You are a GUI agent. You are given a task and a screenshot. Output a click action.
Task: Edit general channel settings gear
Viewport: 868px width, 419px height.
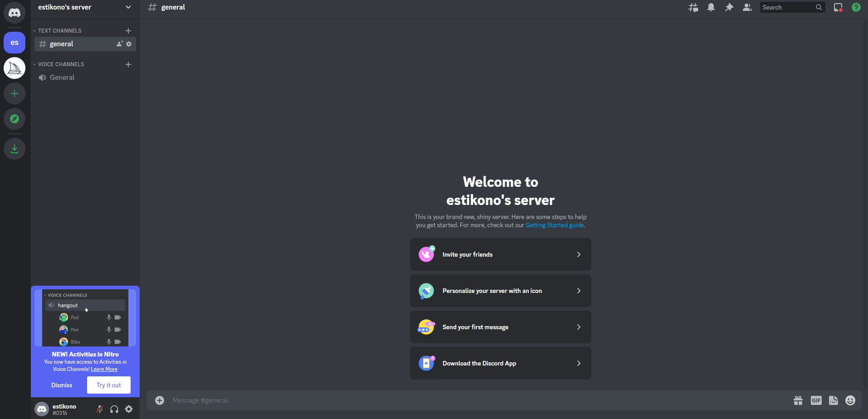129,44
